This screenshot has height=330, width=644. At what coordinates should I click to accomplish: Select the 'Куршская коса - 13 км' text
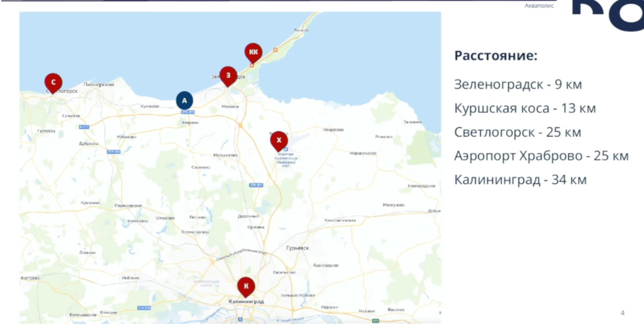(x=525, y=108)
